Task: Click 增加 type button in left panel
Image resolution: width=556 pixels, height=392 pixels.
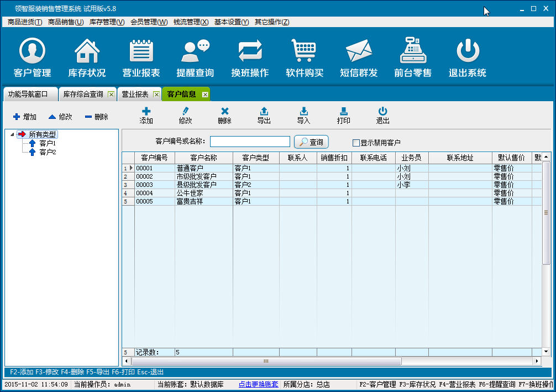Action: 25,117
